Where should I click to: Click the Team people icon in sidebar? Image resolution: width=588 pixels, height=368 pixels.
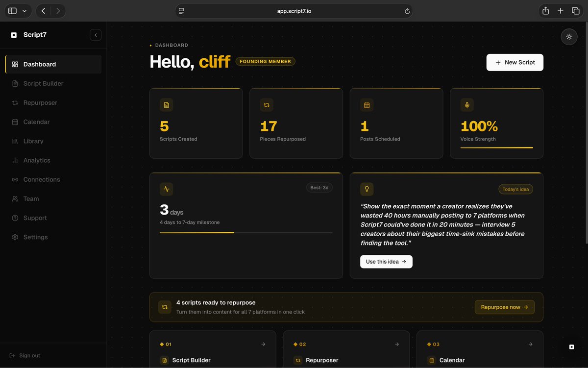coord(15,199)
